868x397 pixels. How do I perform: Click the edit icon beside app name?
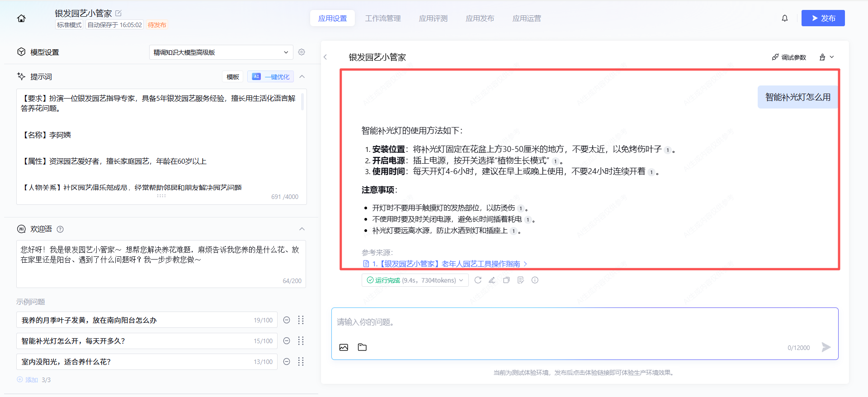(x=118, y=13)
